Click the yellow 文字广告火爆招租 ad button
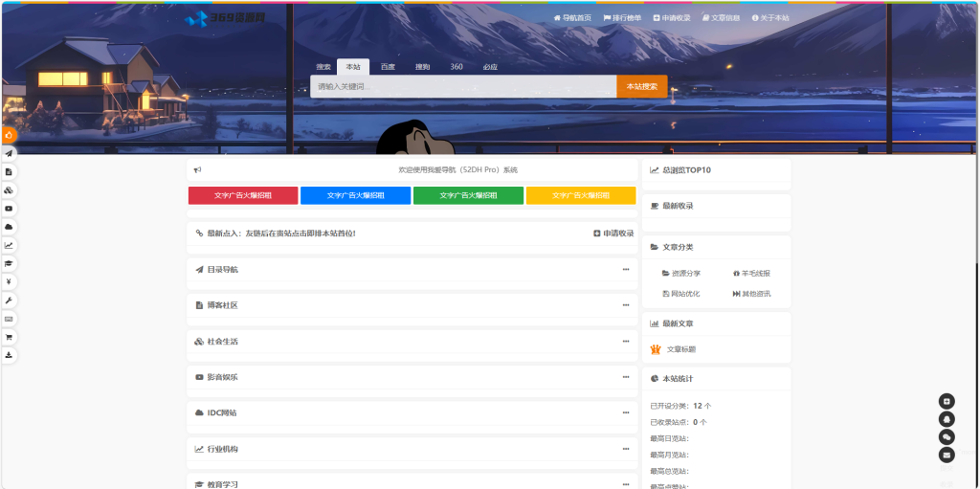The height and width of the screenshot is (489, 980). click(581, 195)
